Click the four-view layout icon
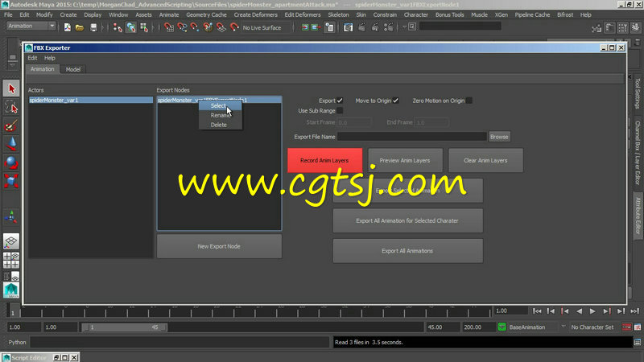This screenshot has width=644, height=362. click(11, 260)
